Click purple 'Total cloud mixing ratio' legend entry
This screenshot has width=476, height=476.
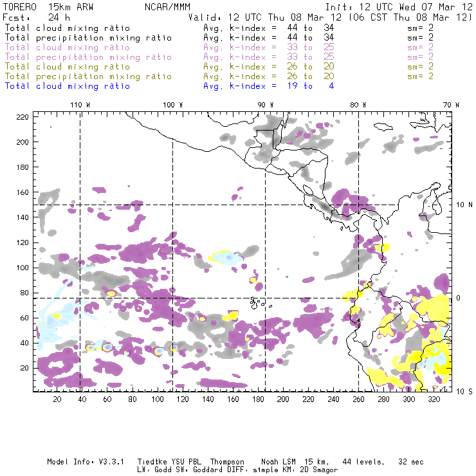click(x=68, y=48)
